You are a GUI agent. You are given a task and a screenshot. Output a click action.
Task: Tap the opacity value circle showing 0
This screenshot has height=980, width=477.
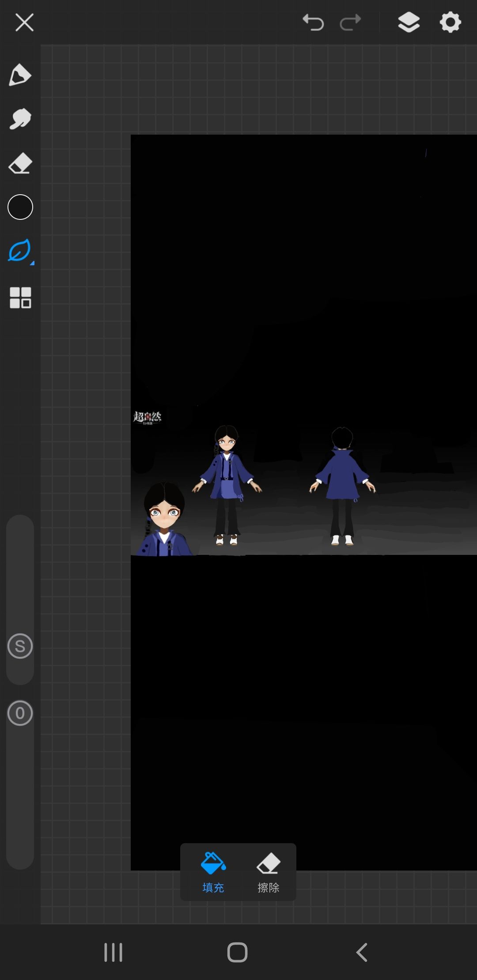point(20,713)
